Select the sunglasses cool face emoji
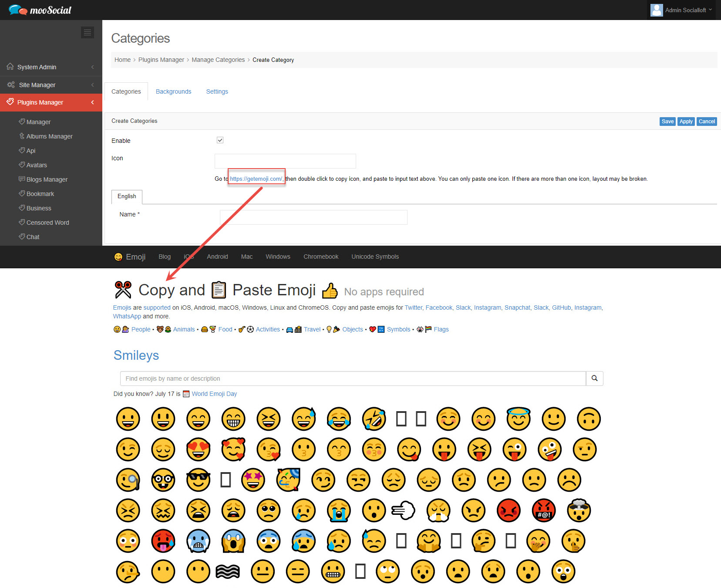This screenshot has width=721, height=588. click(198, 480)
